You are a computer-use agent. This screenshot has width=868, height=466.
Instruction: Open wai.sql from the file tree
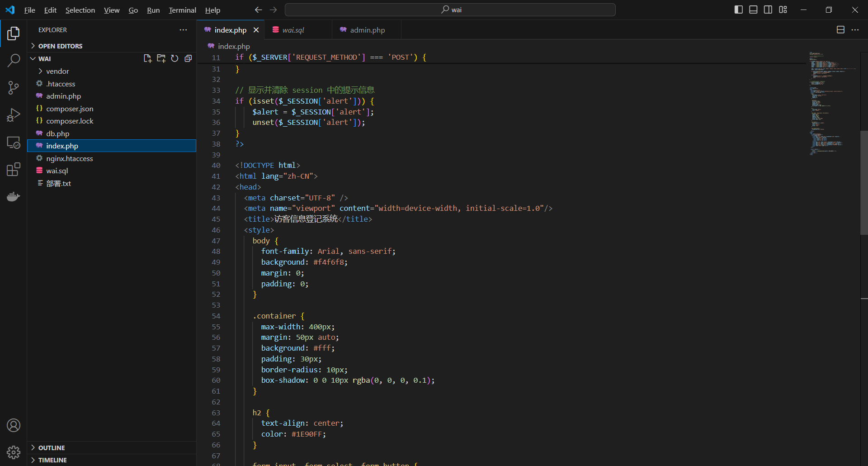coord(112,171)
